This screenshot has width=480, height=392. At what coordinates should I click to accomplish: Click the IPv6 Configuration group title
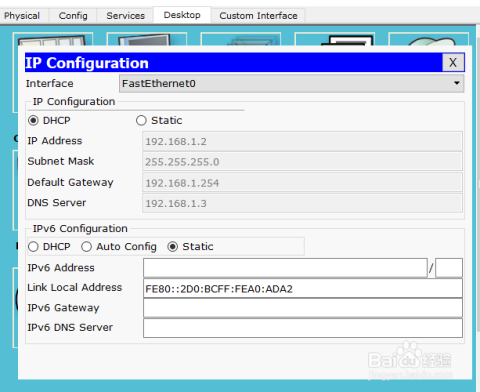[80, 229]
